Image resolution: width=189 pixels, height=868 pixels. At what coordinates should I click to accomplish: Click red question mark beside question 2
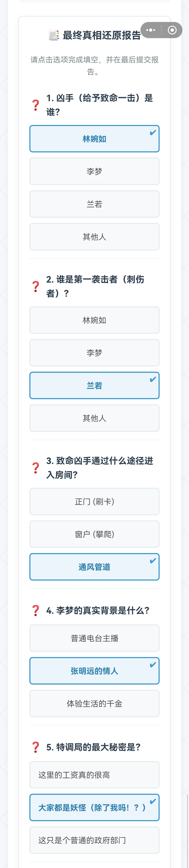[x=36, y=286]
